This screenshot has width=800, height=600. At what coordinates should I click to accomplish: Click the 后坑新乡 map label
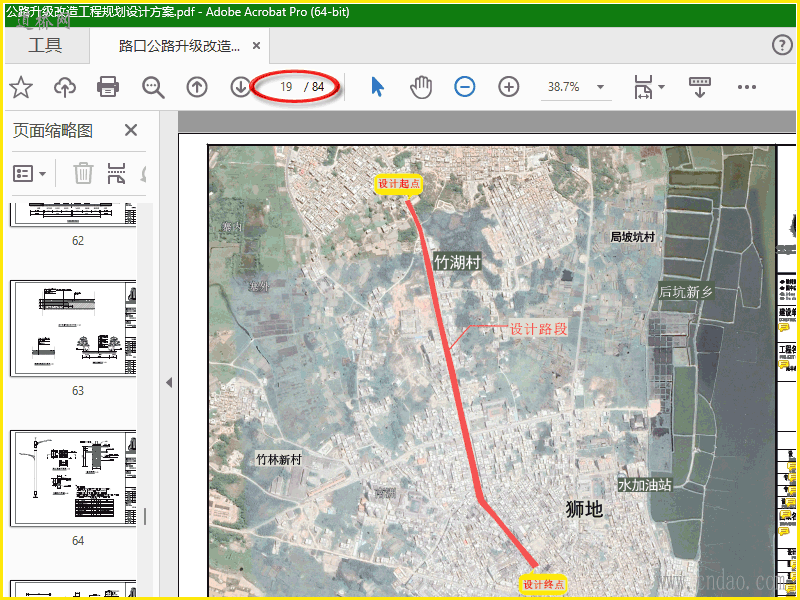[x=686, y=292]
